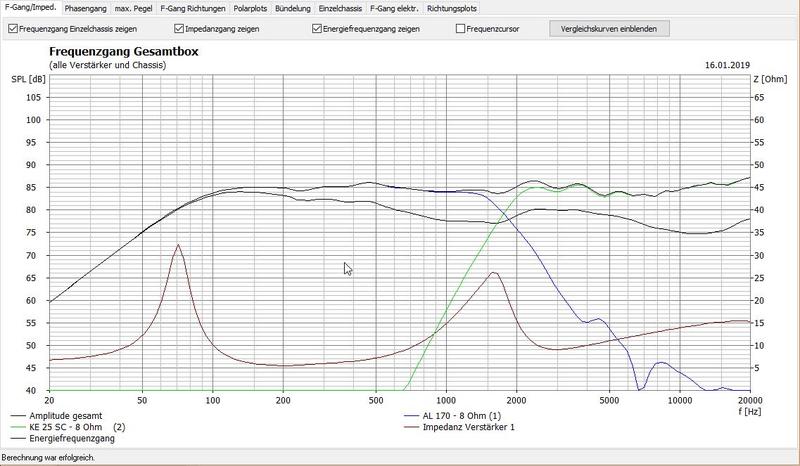Select the F-Gang elektr. tab
Screen dimensions: 800x466
point(394,8)
